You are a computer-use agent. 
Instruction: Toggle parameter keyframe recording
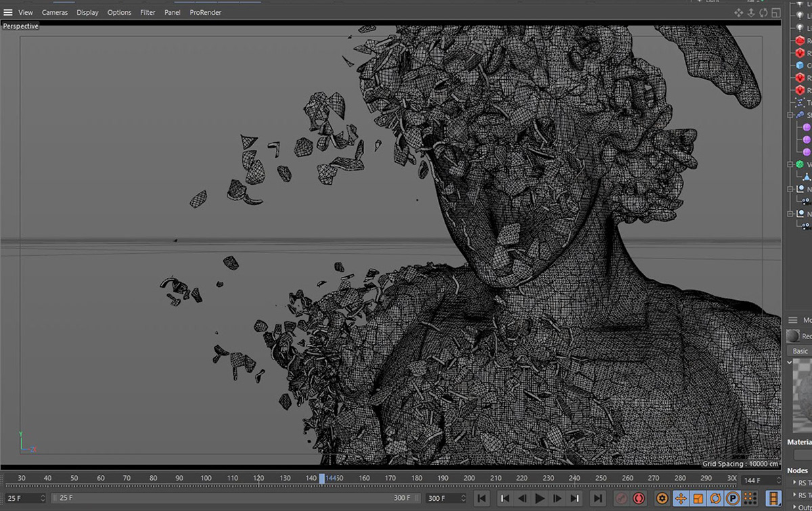pyautogui.click(x=733, y=499)
